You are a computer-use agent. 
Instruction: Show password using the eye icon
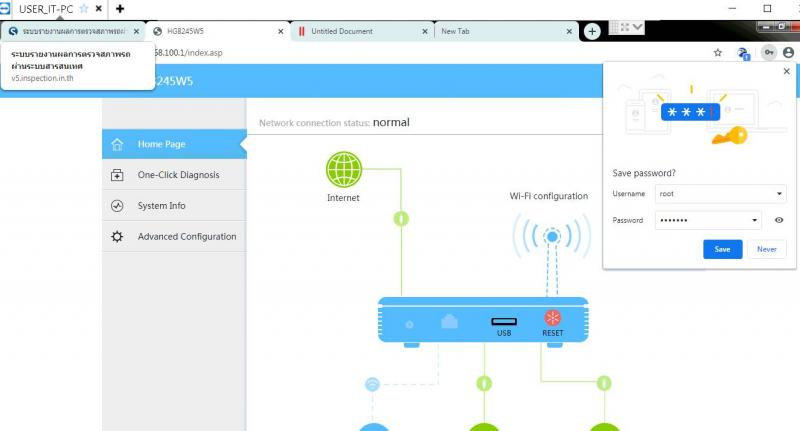click(x=779, y=220)
